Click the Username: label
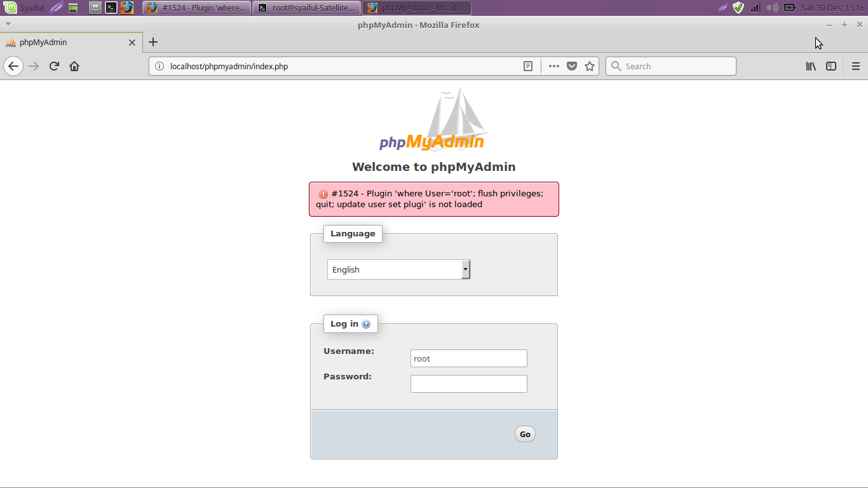Image resolution: width=868 pixels, height=488 pixels. click(349, 351)
